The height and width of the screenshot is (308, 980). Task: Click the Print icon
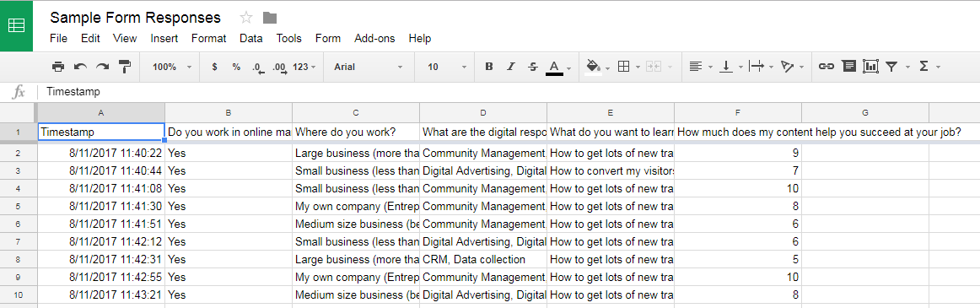pos(58,67)
